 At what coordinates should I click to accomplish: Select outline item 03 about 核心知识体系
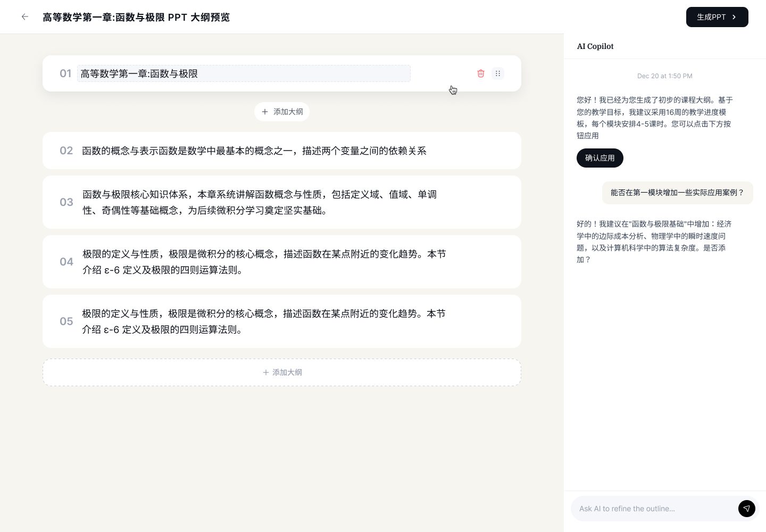260,202
